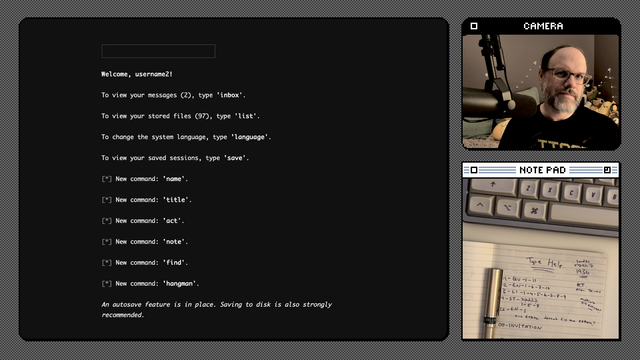This screenshot has width=640, height=360.
Task: Click the Note Pad right corner button
Action: pos(607,170)
